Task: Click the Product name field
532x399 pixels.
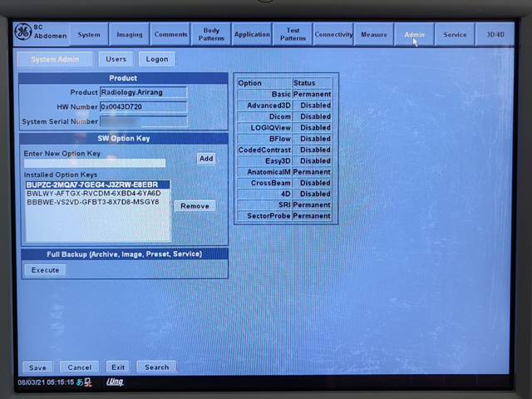Action: click(x=143, y=92)
